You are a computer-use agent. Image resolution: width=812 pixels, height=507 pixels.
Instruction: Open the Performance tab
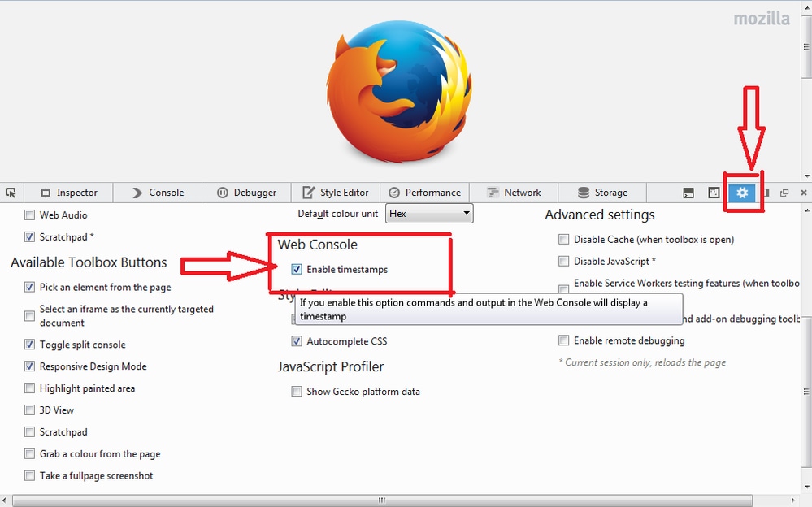(424, 193)
